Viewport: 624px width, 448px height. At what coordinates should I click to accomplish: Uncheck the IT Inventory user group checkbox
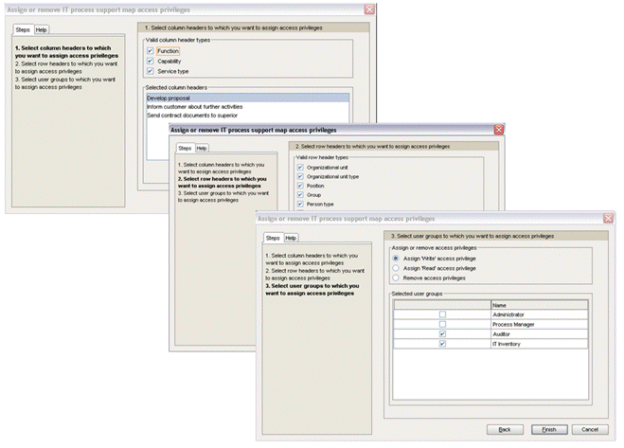[x=442, y=344]
